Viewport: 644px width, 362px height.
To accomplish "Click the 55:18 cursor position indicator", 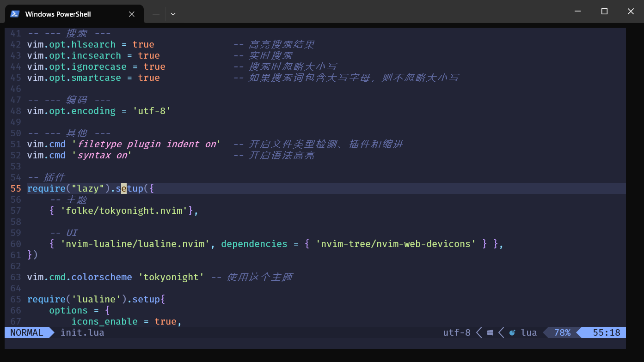I will tap(606, 332).
